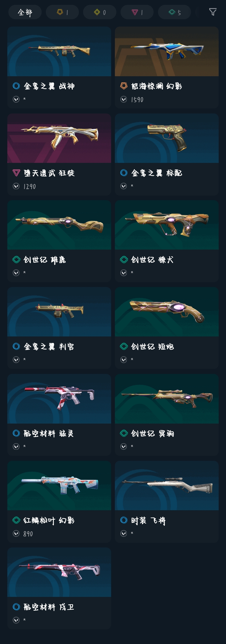The image size is (226, 644).
Task: Click green tier icon beside 创世纪 短炮
Action: [124, 346]
